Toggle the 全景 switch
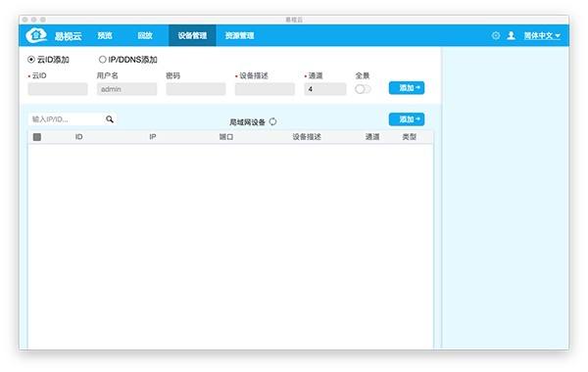 pos(363,89)
